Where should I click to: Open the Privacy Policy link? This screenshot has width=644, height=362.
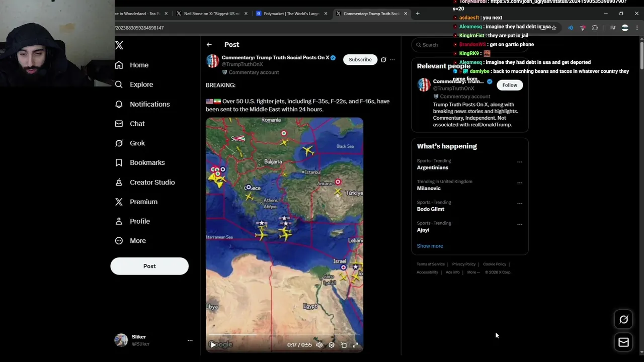(x=464, y=264)
